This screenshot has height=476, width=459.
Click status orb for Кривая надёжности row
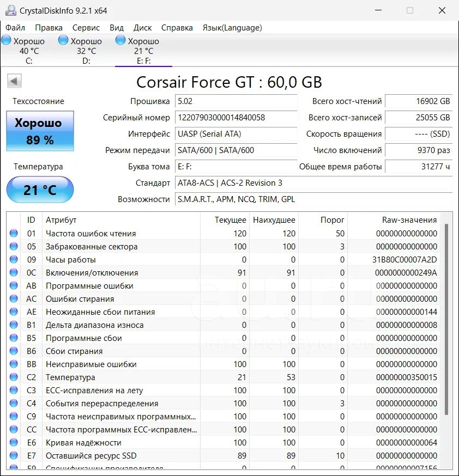pos(14,442)
